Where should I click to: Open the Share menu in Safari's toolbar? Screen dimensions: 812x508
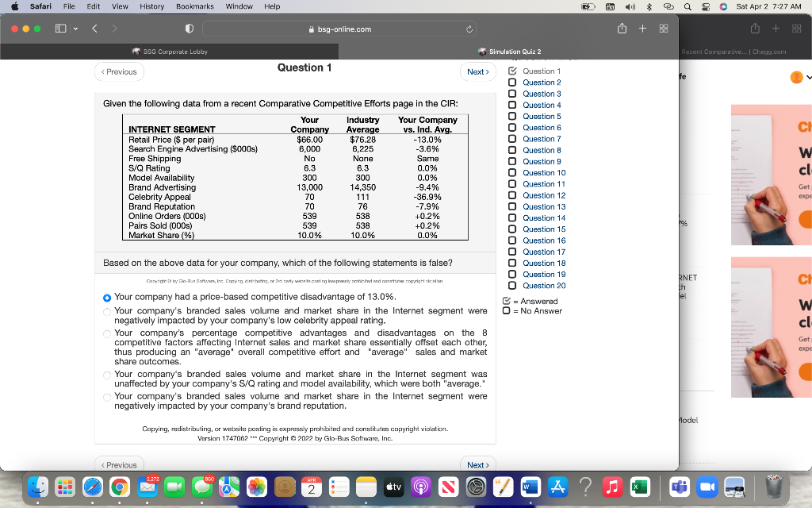point(622,27)
